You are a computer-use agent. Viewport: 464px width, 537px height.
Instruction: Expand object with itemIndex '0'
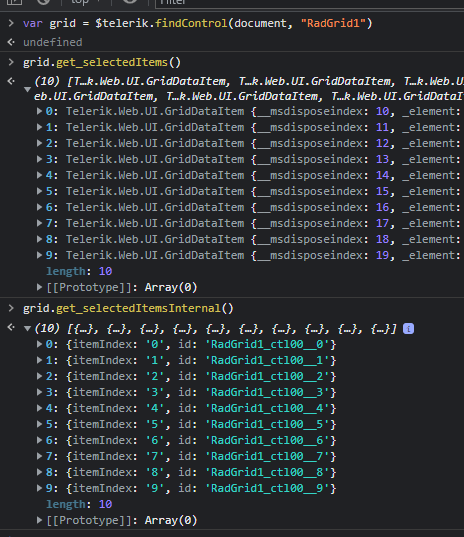click(x=39, y=344)
